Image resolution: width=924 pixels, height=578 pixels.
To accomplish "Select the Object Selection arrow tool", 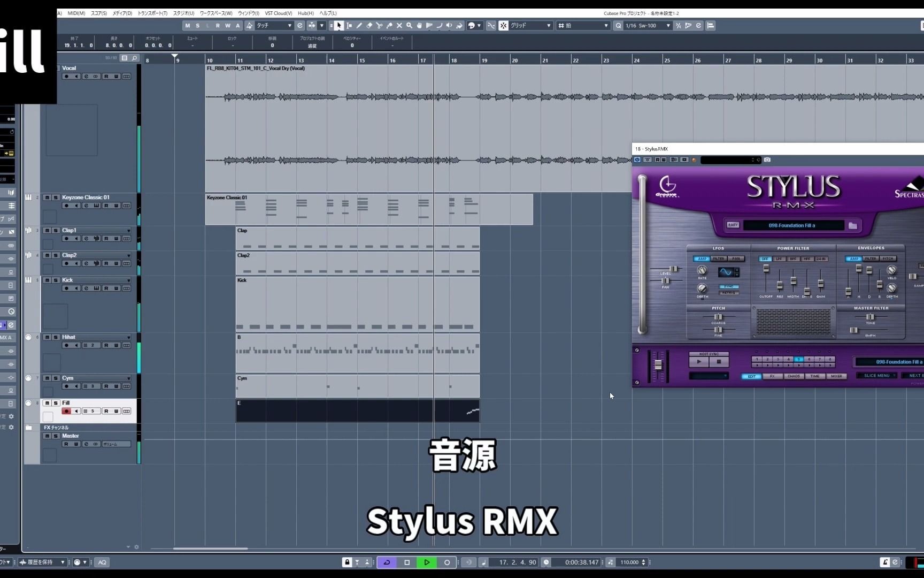I will point(339,25).
